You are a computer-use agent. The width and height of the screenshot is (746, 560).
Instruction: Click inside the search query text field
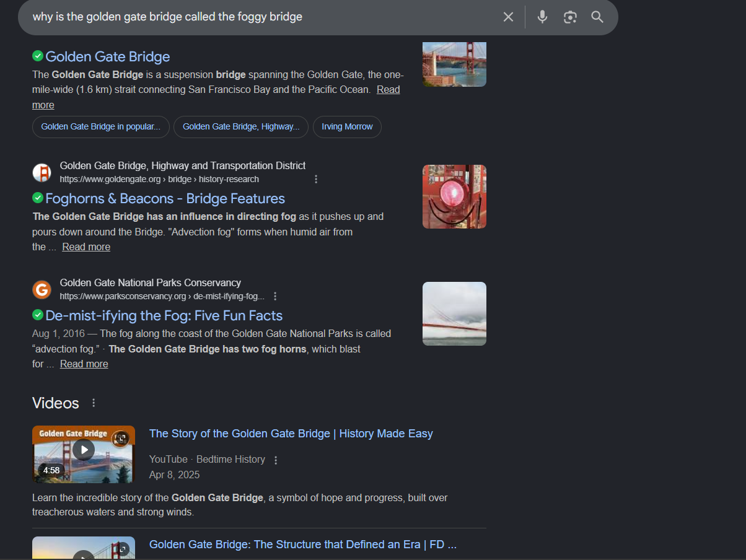tap(248, 17)
